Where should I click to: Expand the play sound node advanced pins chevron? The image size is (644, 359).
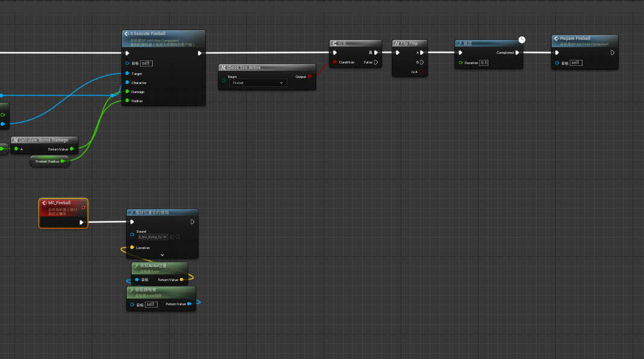pos(162,255)
